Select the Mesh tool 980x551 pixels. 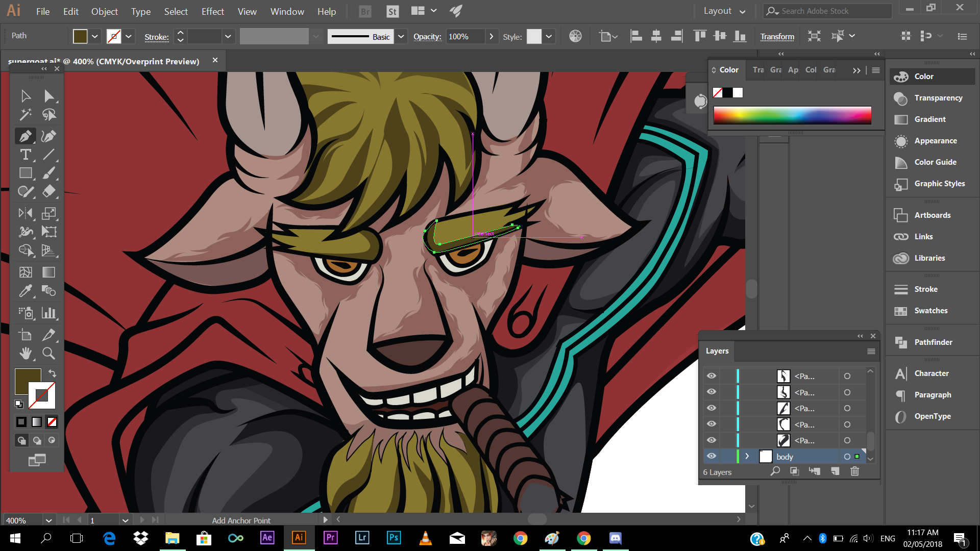(25, 272)
